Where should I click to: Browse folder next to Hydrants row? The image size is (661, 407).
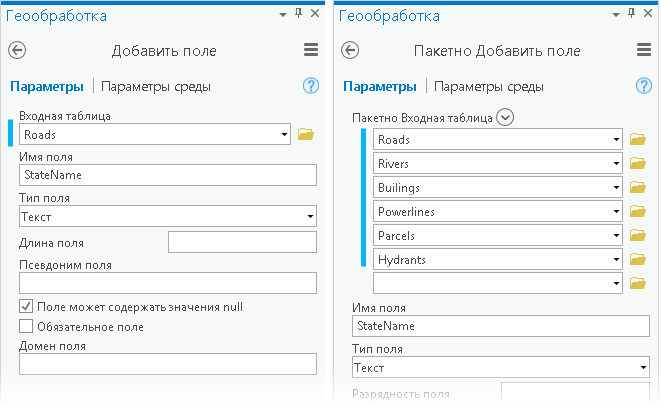[638, 260]
